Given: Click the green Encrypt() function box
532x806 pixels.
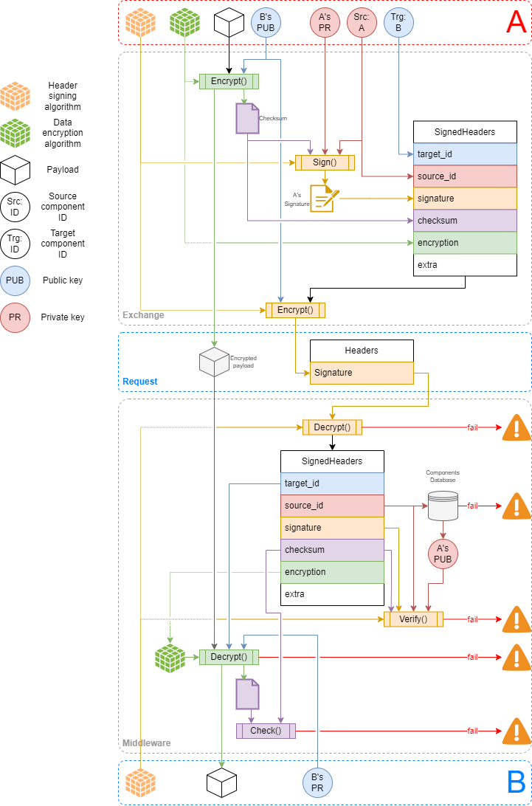Looking at the screenshot, I should pos(229,81).
